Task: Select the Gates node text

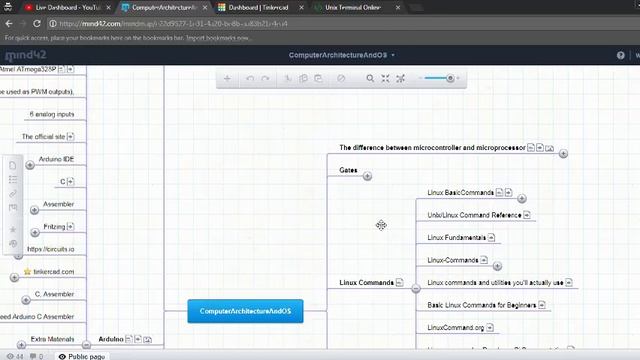Action: pos(348,170)
